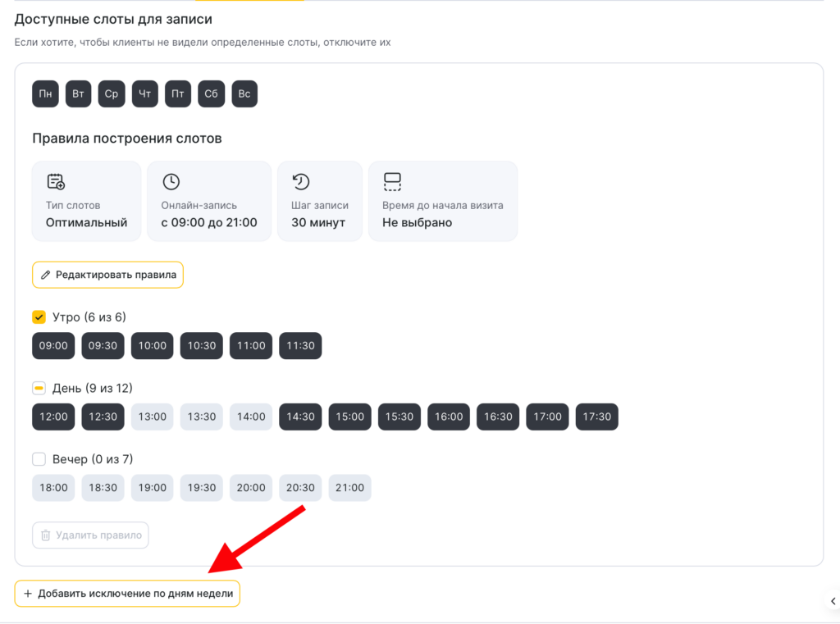Click the clock icon above Онлайн-запись
The width and height of the screenshot is (840, 624).
coord(171,182)
